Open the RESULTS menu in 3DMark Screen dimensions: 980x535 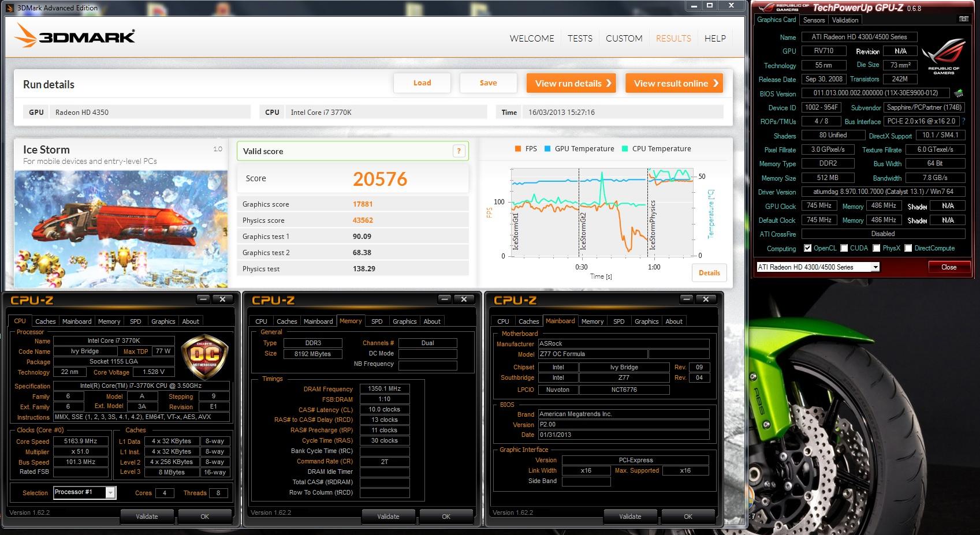point(673,38)
